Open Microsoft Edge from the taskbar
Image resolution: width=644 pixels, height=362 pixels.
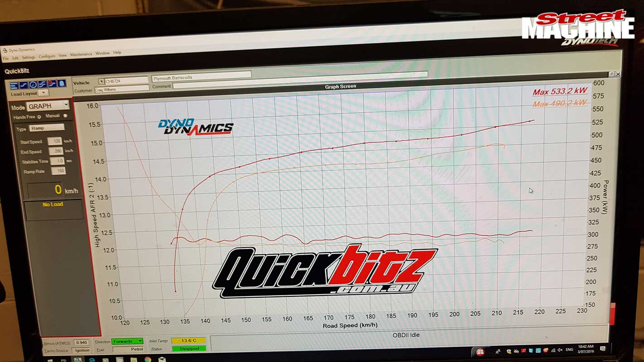pos(92,360)
